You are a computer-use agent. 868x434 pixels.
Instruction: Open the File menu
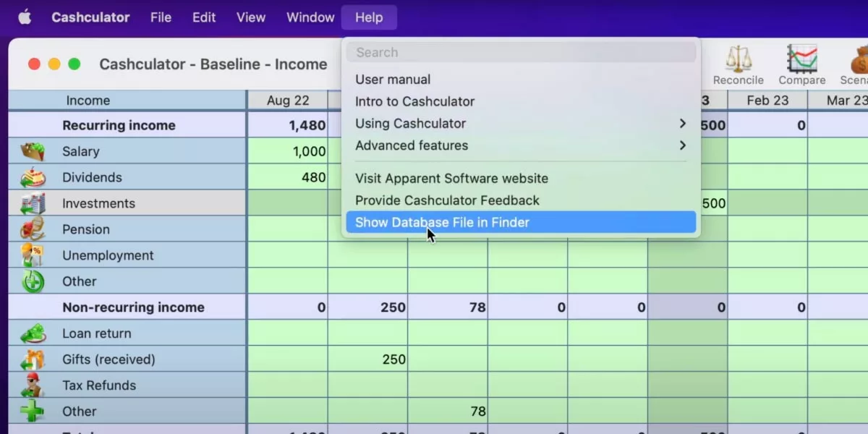tap(161, 17)
